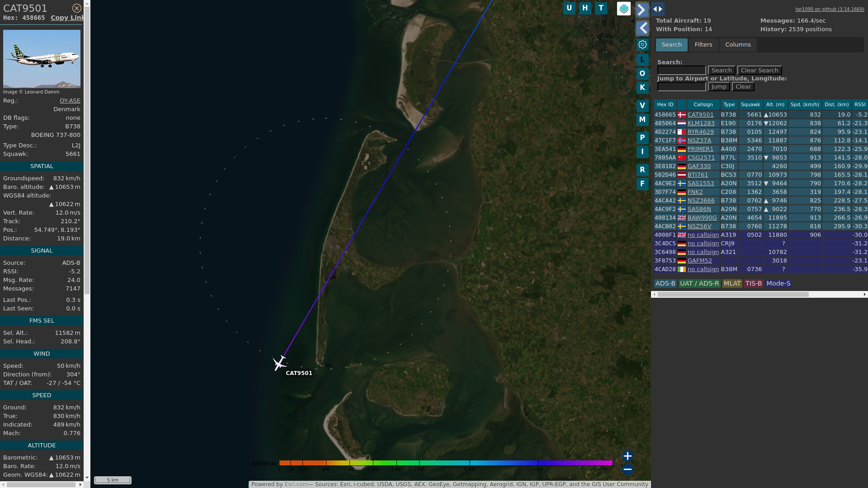The width and height of the screenshot is (868, 488).
Task: Sort table by Hex ID column
Action: tap(665, 104)
